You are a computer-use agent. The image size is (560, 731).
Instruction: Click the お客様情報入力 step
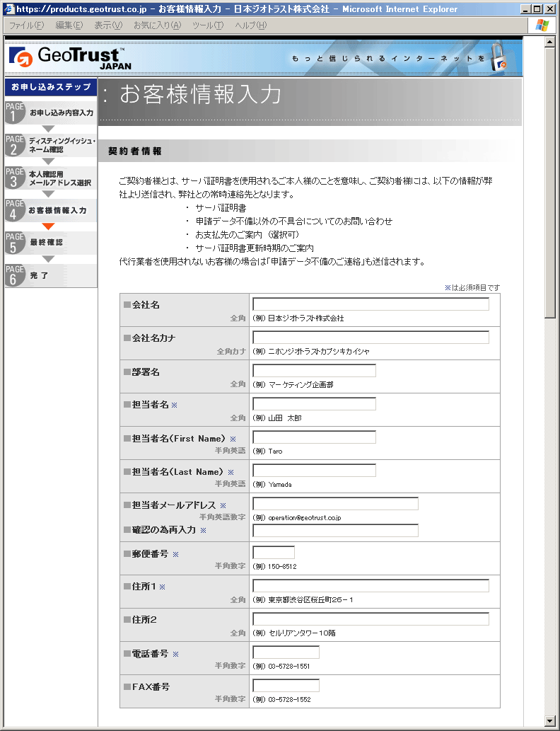(x=57, y=210)
